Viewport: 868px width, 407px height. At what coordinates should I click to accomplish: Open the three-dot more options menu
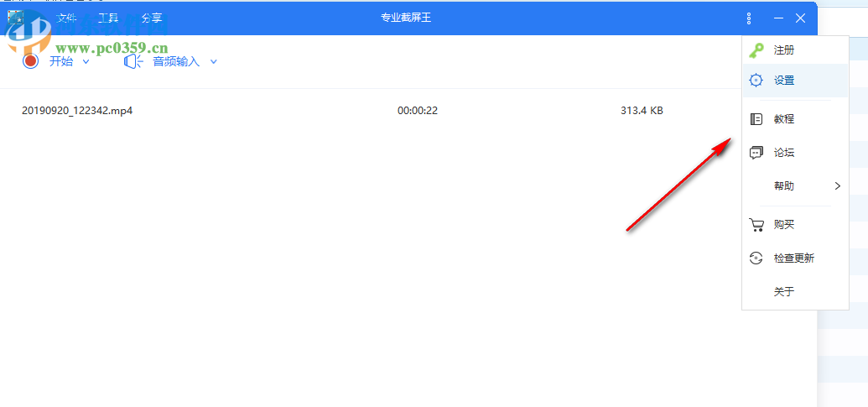coord(749,18)
